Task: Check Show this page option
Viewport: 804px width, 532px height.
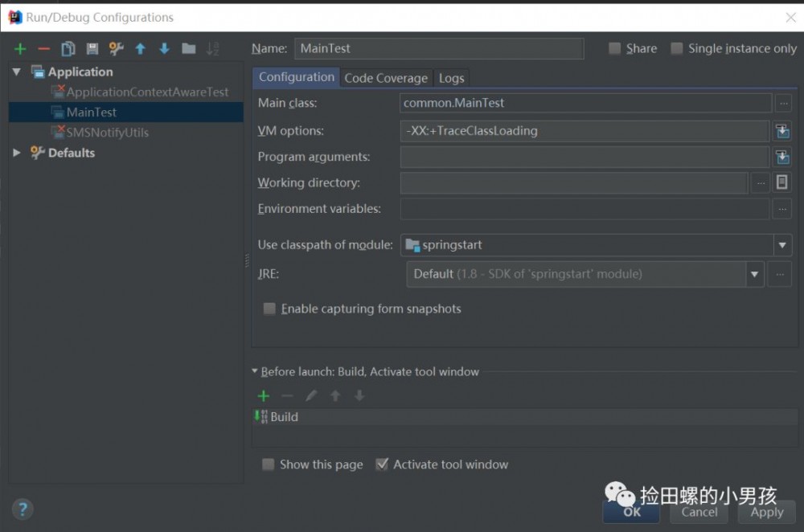Action: (269, 464)
